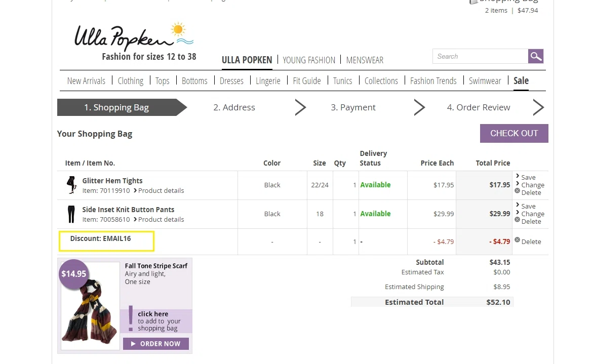The width and height of the screenshot is (592, 364).
Task: Click the arrow after step 3 Payment
Action: [x=419, y=108]
